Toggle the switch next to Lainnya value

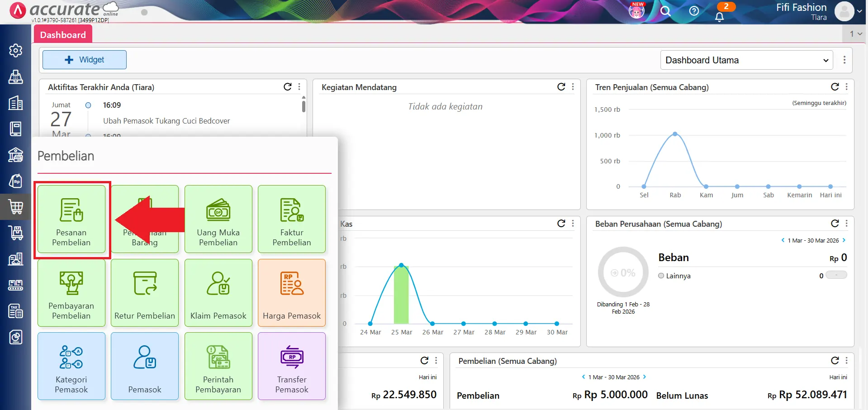836,275
